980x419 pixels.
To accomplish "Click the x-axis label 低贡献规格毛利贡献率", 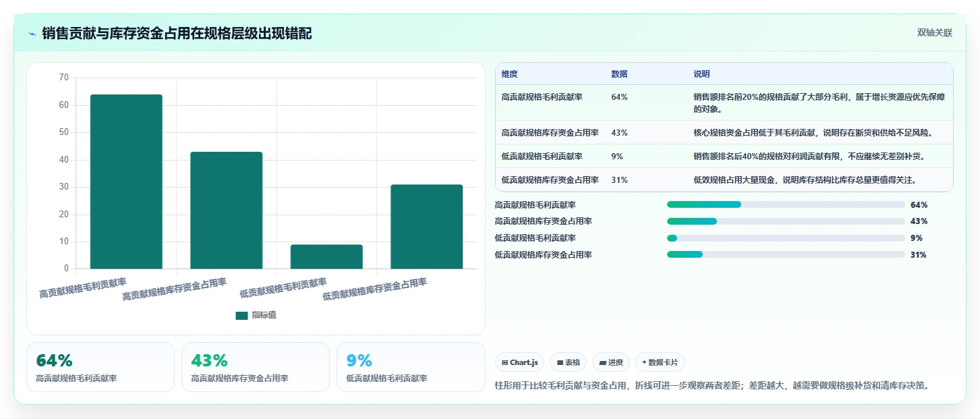I will 283,287.
